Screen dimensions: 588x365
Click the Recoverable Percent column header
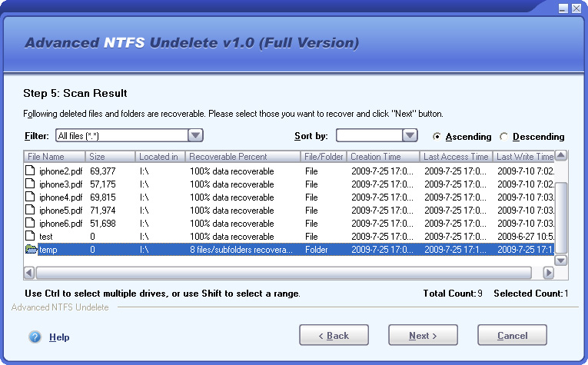(243, 157)
